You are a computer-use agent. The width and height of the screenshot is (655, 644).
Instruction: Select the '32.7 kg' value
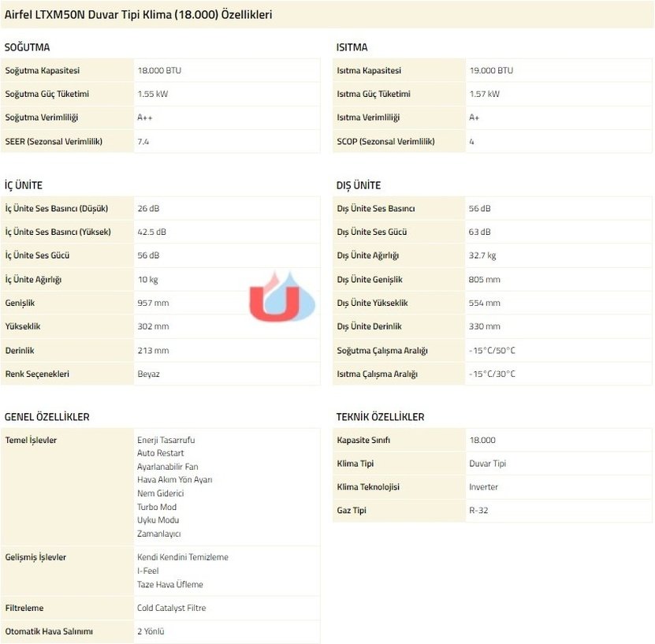[x=482, y=255]
